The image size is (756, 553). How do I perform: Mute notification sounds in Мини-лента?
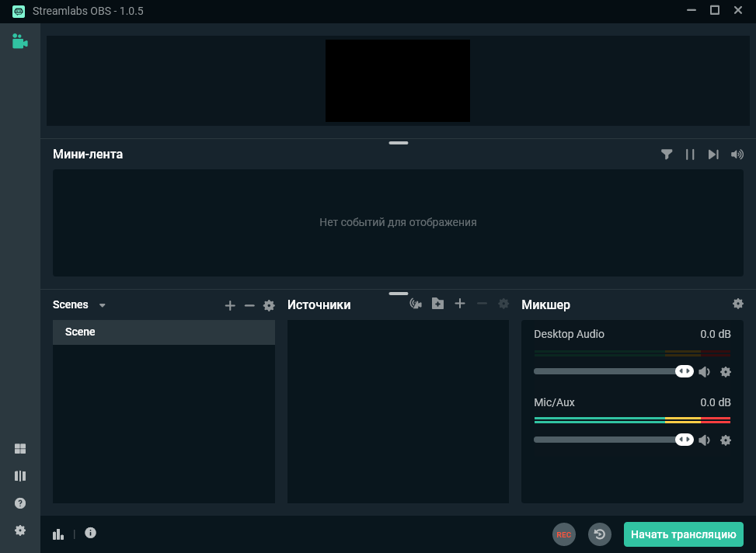pyautogui.click(x=737, y=154)
